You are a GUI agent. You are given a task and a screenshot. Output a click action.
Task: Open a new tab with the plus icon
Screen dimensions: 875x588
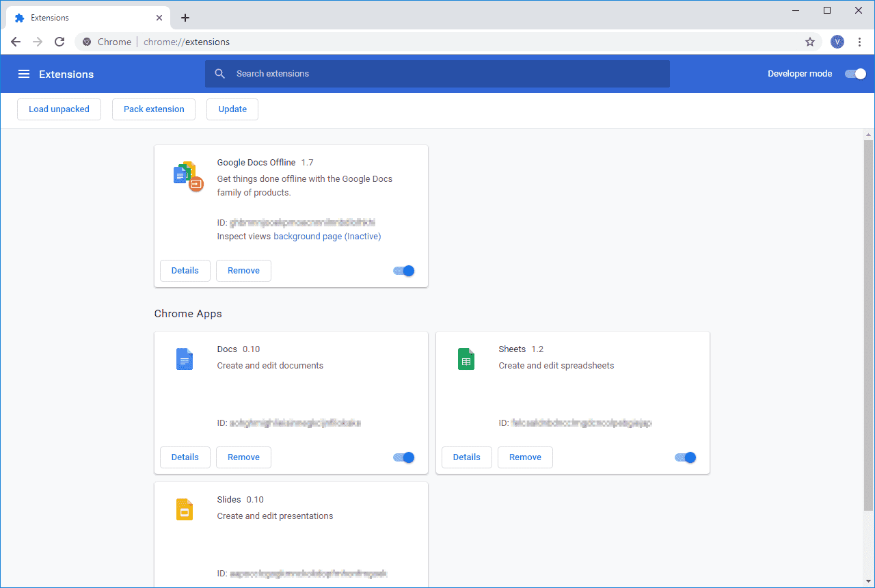click(x=185, y=18)
